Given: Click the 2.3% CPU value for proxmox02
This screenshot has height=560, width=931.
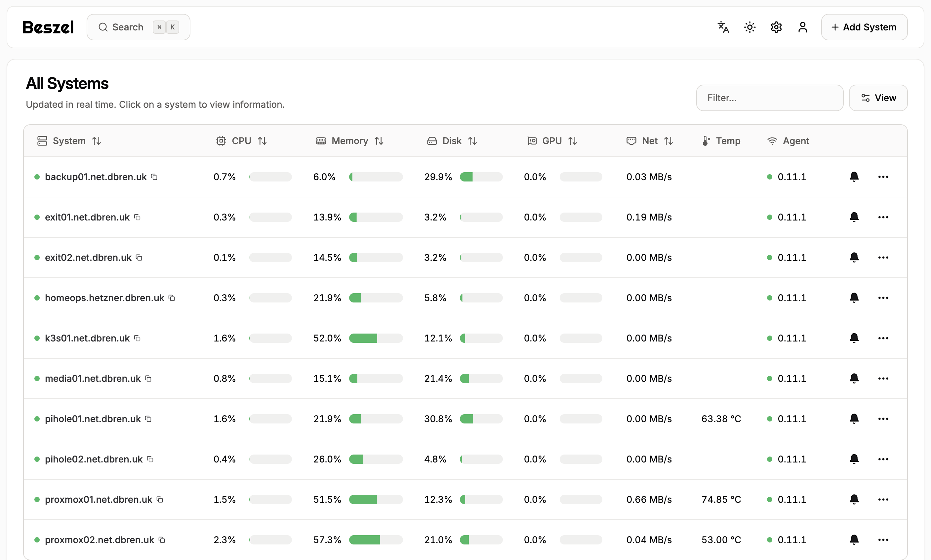Looking at the screenshot, I should click(x=224, y=540).
